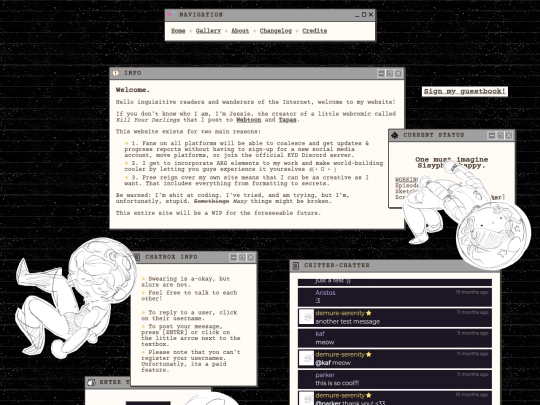Screen dimensions: 540x405
Task: Close the Info window
Action: (x=398, y=73)
